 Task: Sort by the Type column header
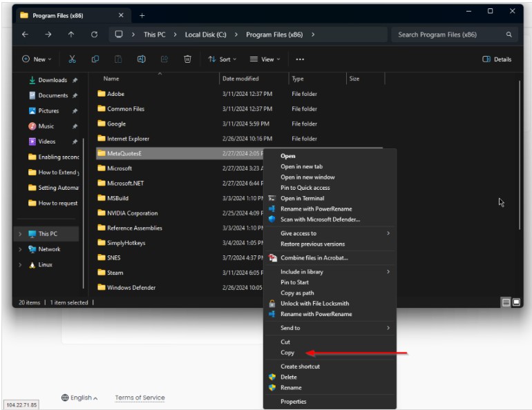298,79
